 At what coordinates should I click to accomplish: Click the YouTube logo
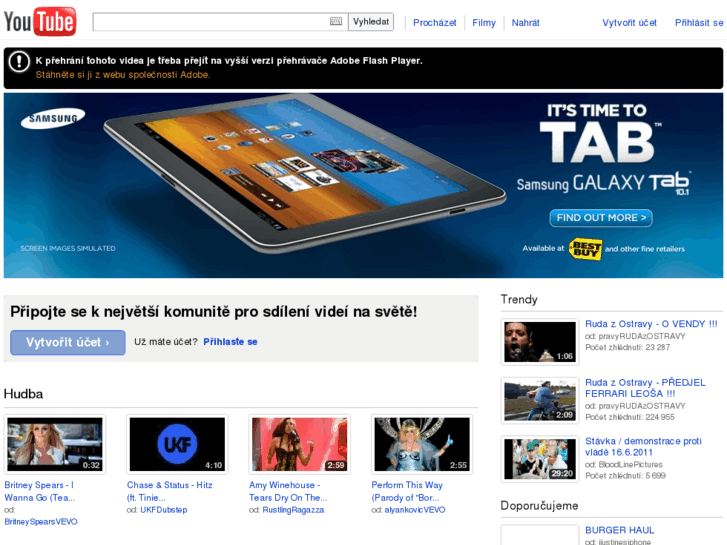click(x=40, y=21)
